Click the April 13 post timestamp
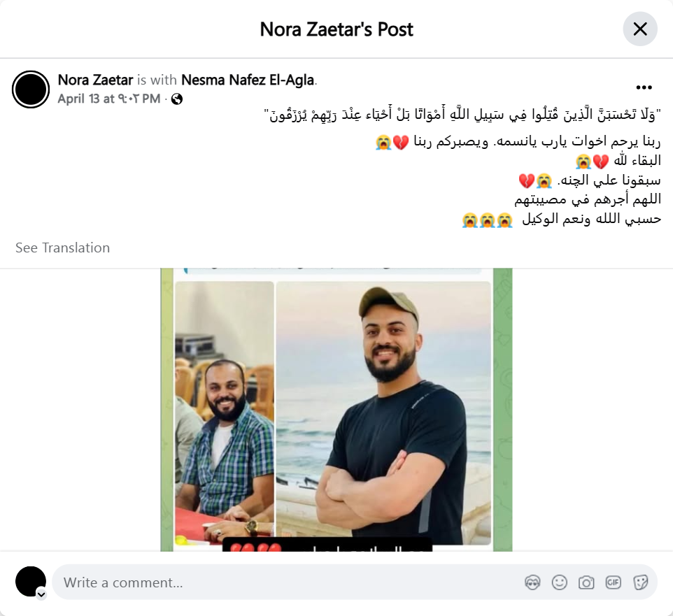Screen dimensions: 673x616 (x=109, y=99)
